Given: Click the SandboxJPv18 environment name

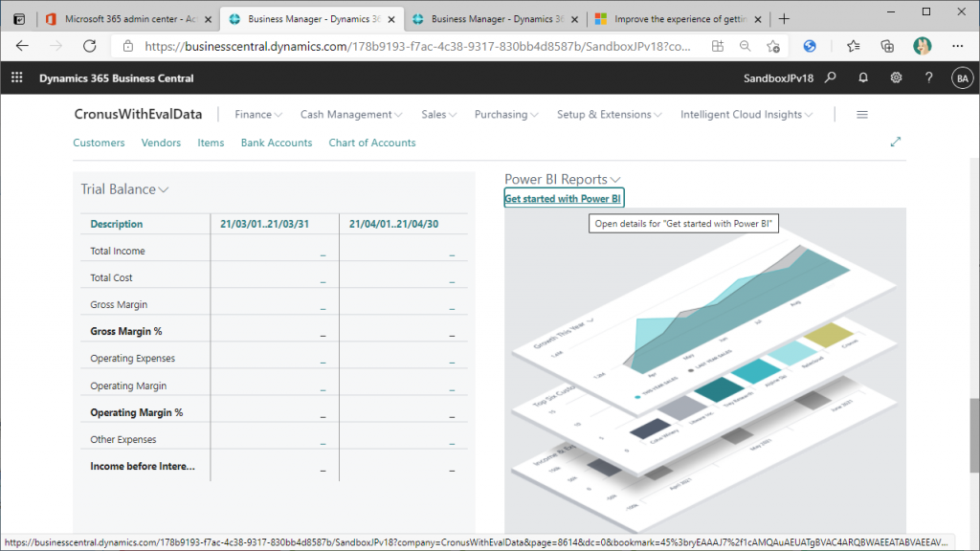Looking at the screenshot, I should (x=778, y=78).
